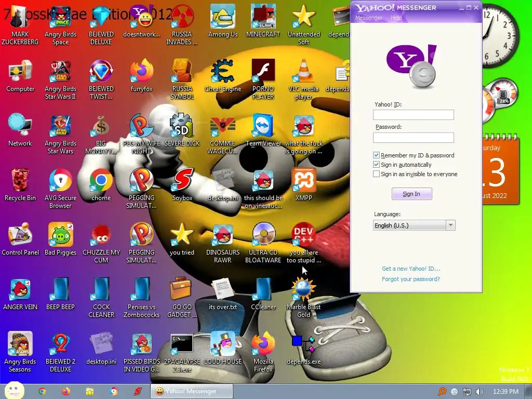
Task: Minimize the Yahoo Messenger window
Action: (x=461, y=7)
